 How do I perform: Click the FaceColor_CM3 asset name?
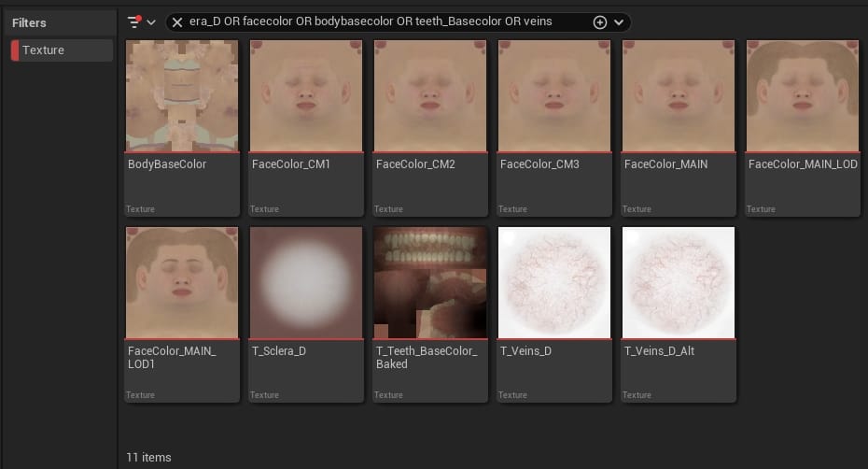pos(539,164)
